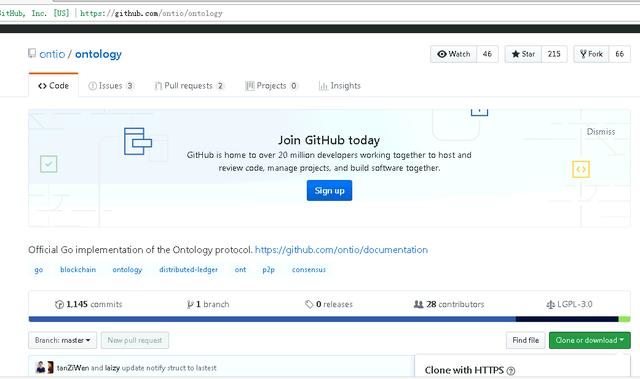This screenshot has width=640, height=379.
Task: Open the Pull requests tab
Action: tap(189, 86)
